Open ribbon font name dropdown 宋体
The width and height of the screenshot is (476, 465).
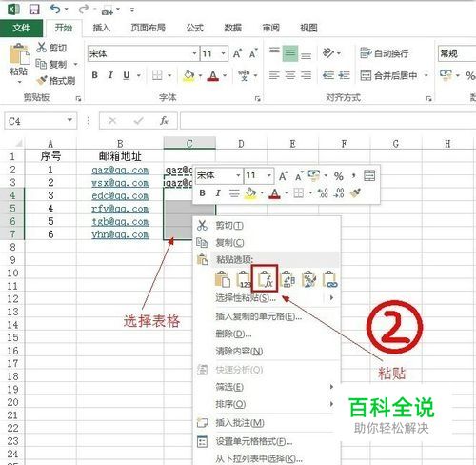195,53
